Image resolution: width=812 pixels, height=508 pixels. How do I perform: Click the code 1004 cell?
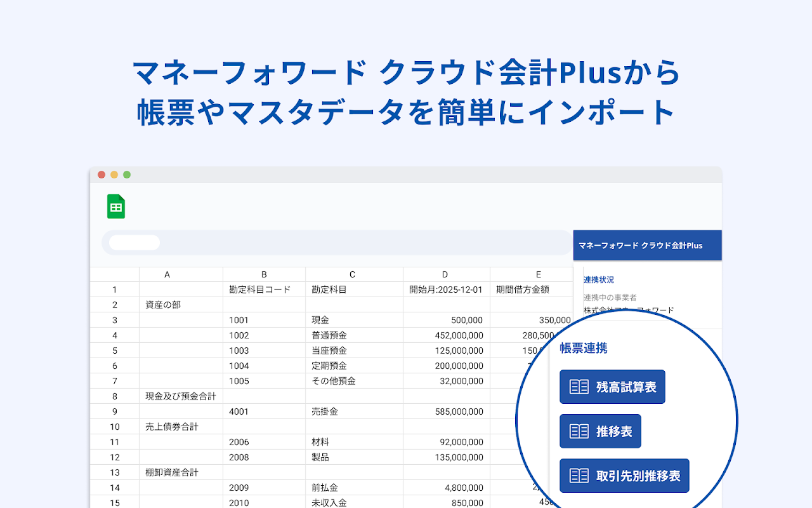point(264,366)
